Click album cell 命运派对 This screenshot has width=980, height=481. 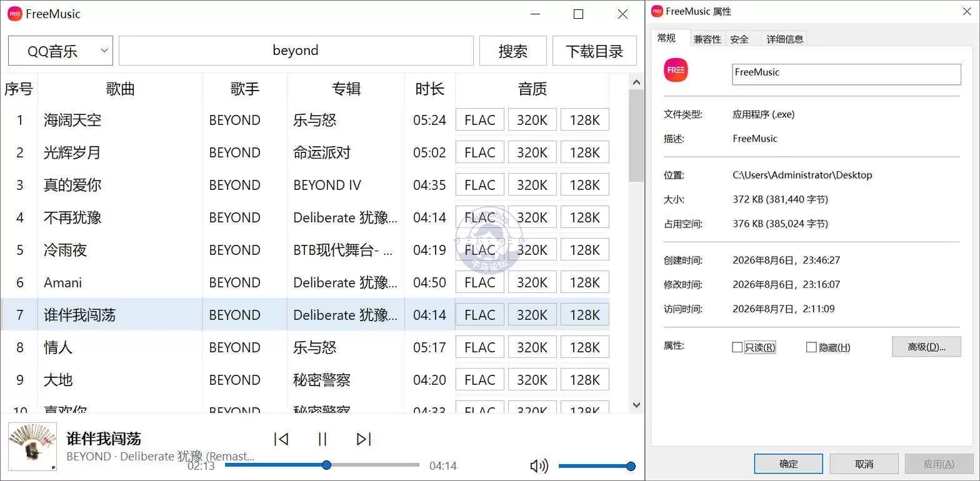(x=322, y=152)
